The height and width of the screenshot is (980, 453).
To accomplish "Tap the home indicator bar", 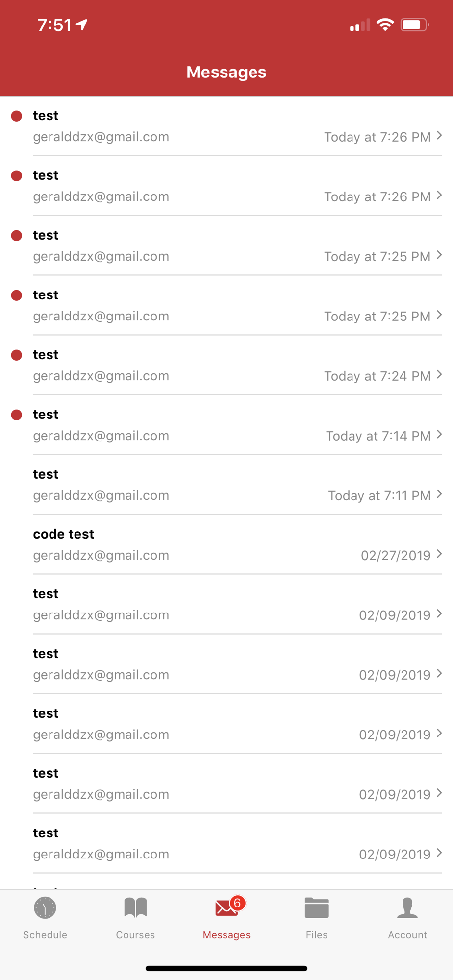I will tap(226, 968).
